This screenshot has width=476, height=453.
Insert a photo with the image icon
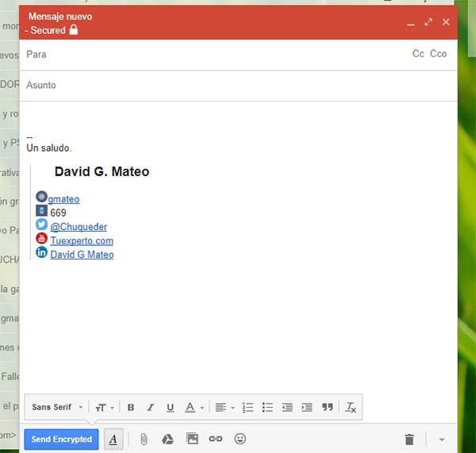[193, 439]
